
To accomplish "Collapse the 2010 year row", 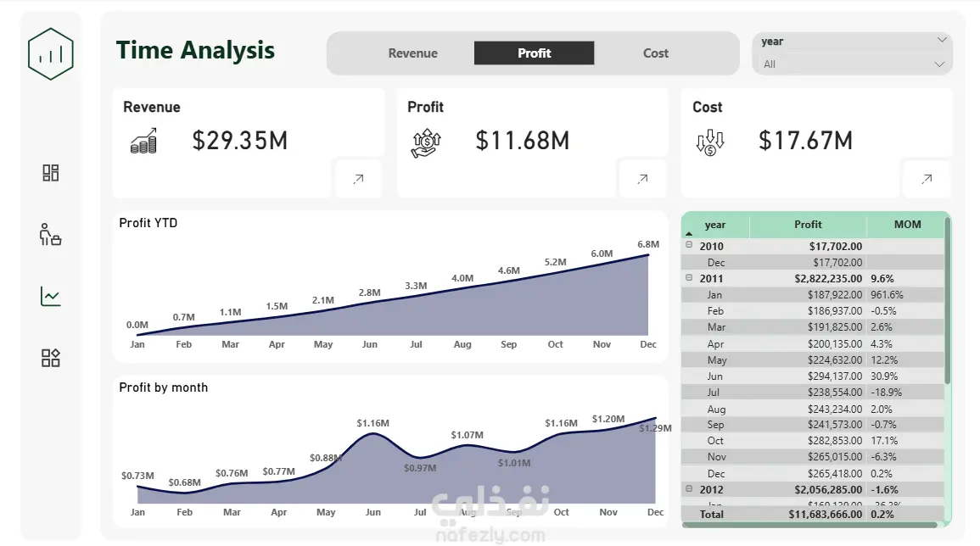I will 689,245.
